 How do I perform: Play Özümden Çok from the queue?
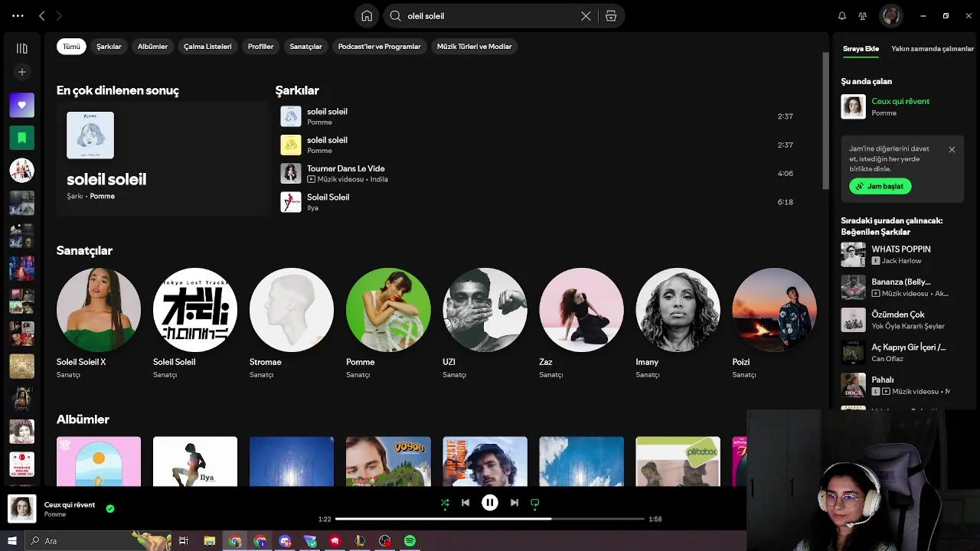[x=902, y=320]
